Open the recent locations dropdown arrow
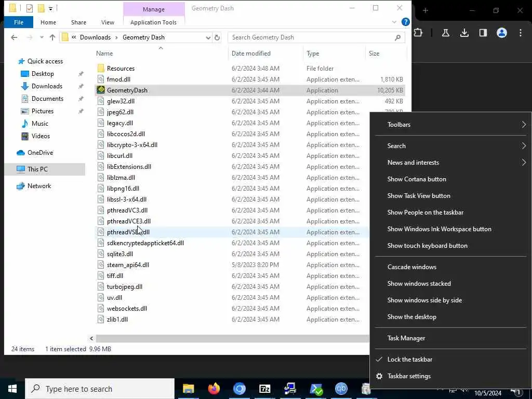This screenshot has width=532, height=399. 42,37
